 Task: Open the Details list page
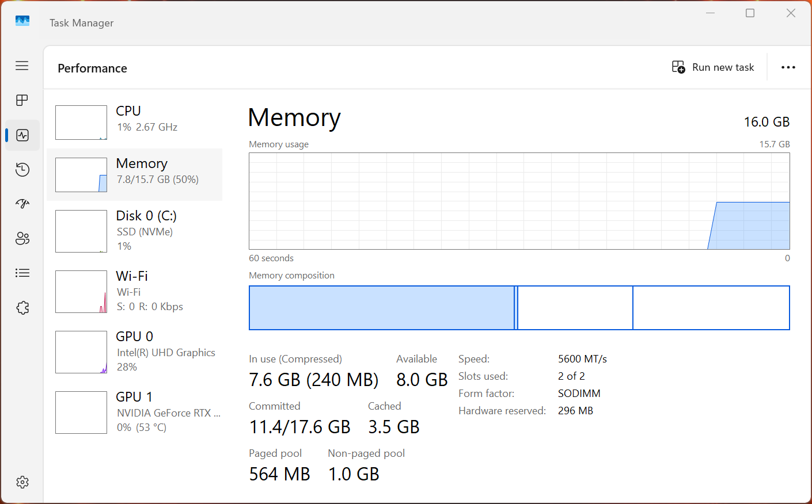[22, 273]
